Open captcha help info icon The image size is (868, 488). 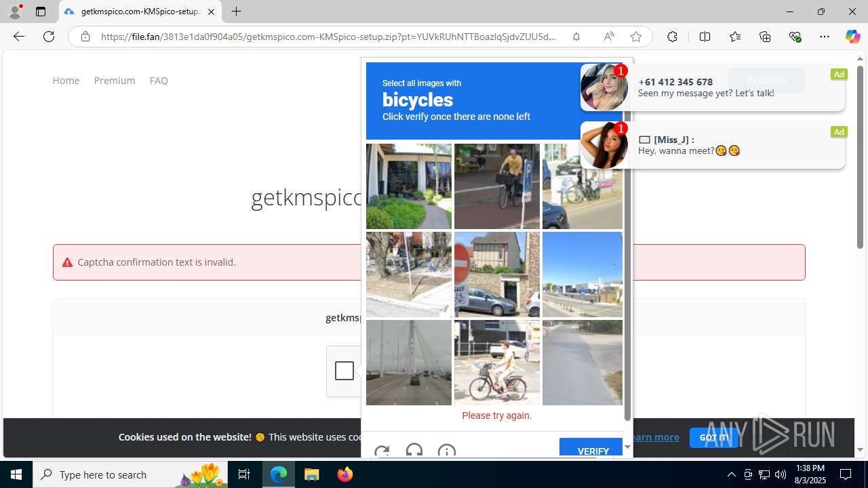pyautogui.click(x=447, y=451)
